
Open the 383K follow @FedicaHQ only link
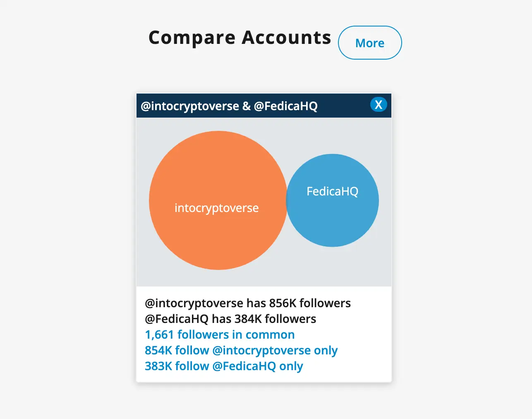(223, 366)
